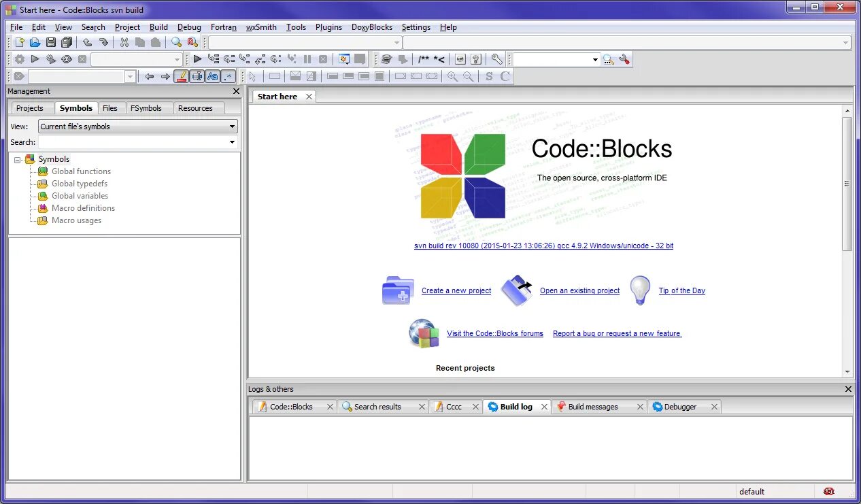
Task: Click the search options wrench icon
Action: tap(624, 59)
